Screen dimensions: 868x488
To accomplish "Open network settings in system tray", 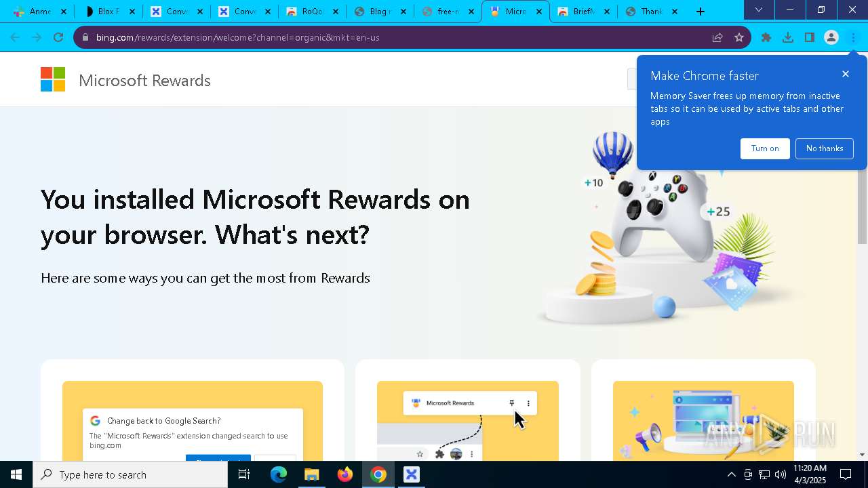I will [764, 474].
